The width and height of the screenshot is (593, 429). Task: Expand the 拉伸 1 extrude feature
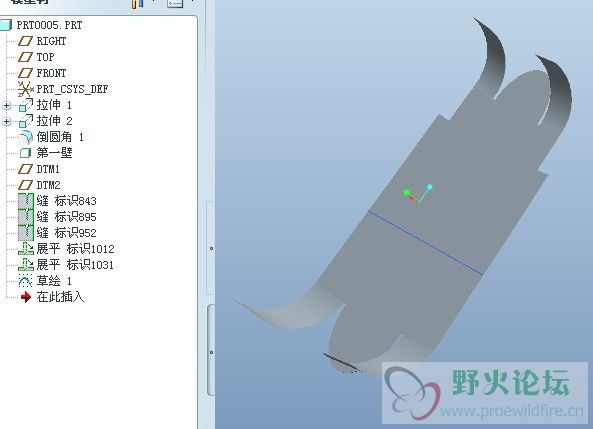pyautogui.click(x=6, y=105)
